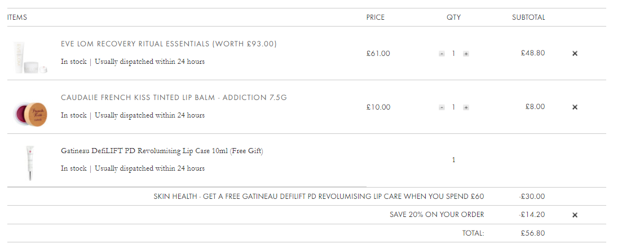Click the £56.80 order total amount
The image size is (644, 252).
coord(533,233)
